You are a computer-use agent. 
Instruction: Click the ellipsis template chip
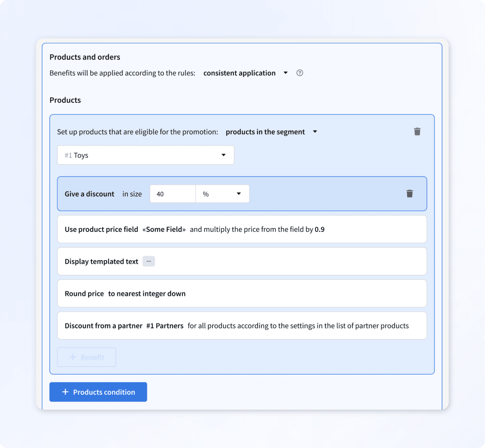pyautogui.click(x=148, y=261)
